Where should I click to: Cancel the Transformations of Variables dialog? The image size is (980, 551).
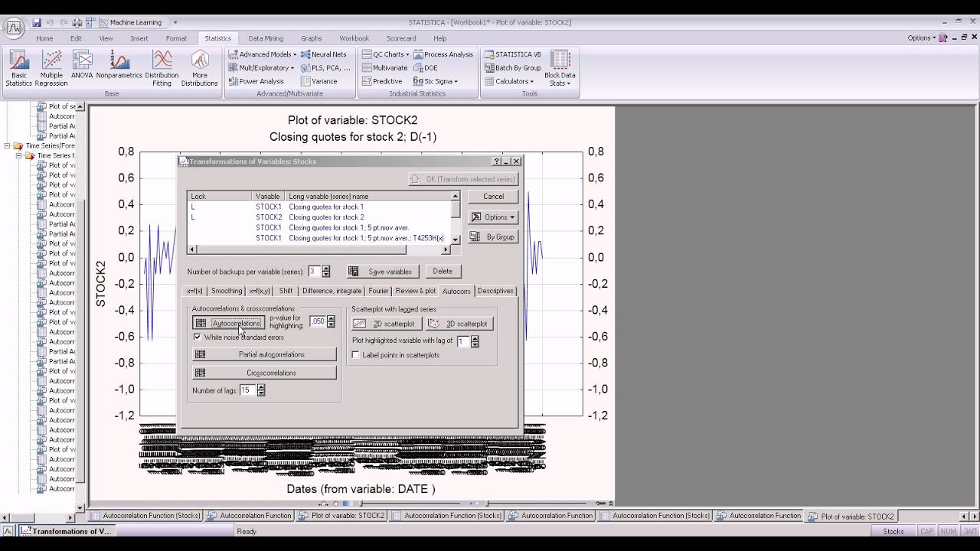point(493,197)
